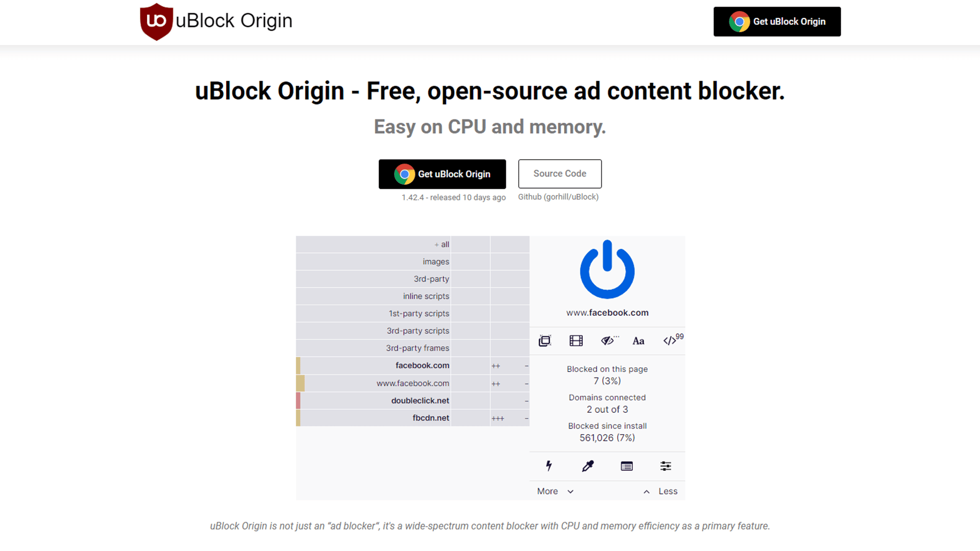
Task: Toggle the remote fonts Aa icon
Action: pyautogui.click(x=638, y=341)
